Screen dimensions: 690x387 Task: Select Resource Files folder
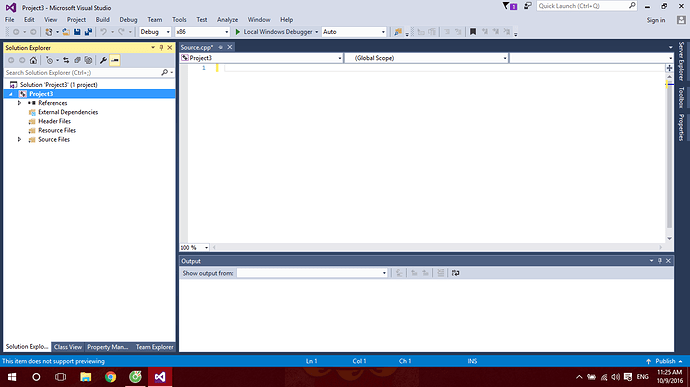coord(57,130)
